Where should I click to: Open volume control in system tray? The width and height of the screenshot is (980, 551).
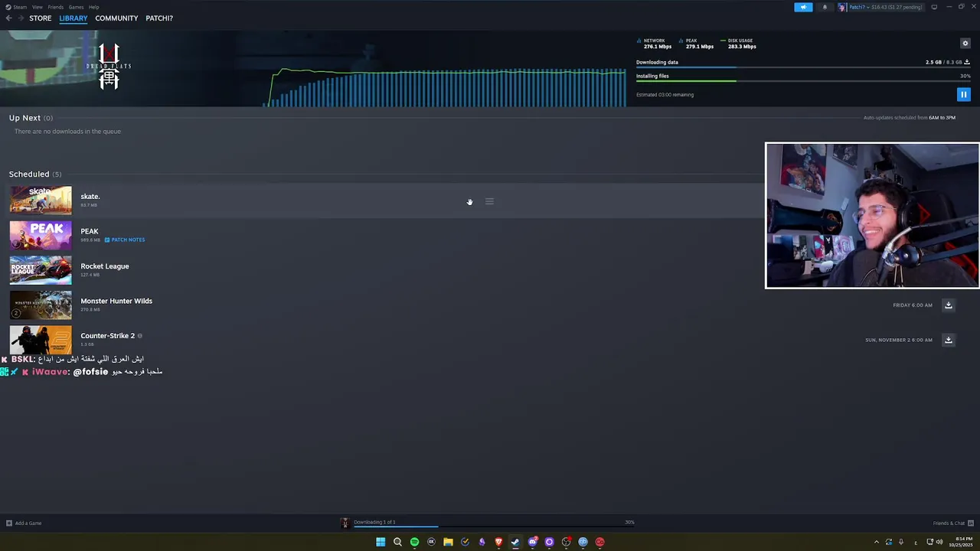pos(939,542)
